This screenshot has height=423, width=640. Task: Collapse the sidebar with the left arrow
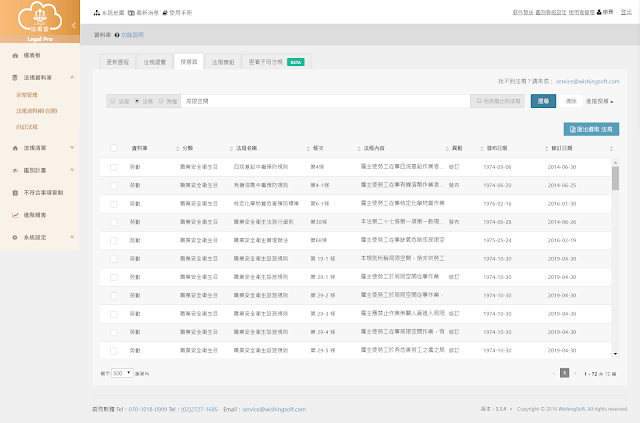[x=73, y=25]
